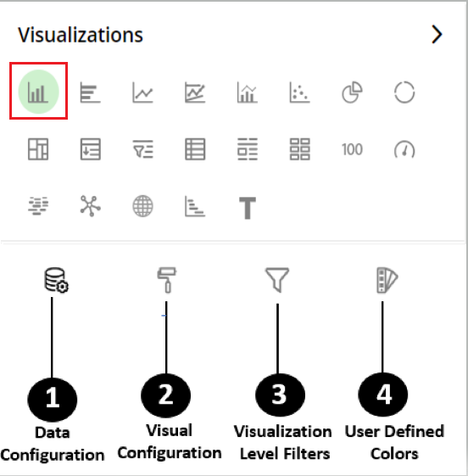Choose the treemap visualization icon
Image resolution: width=468 pixels, height=476 pixels.
pos(38,149)
